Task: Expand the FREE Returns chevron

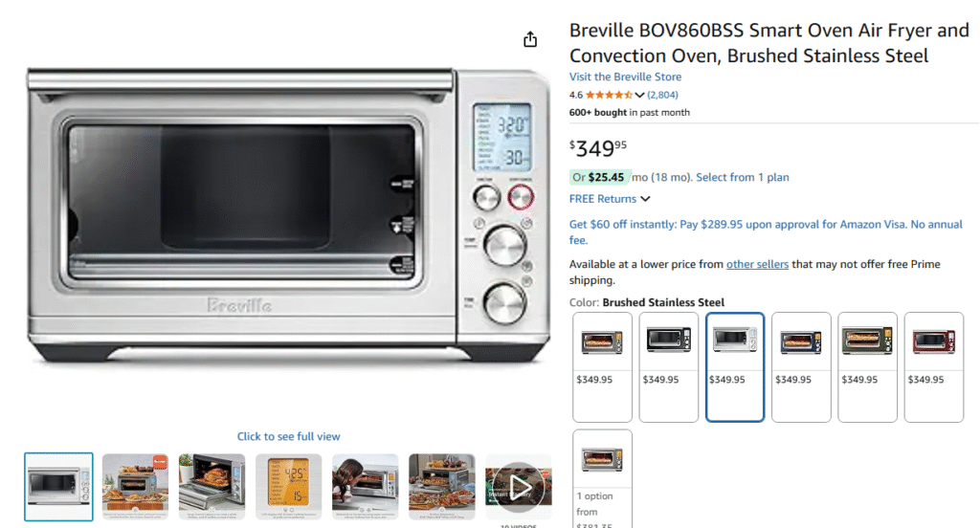Action: click(x=646, y=199)
